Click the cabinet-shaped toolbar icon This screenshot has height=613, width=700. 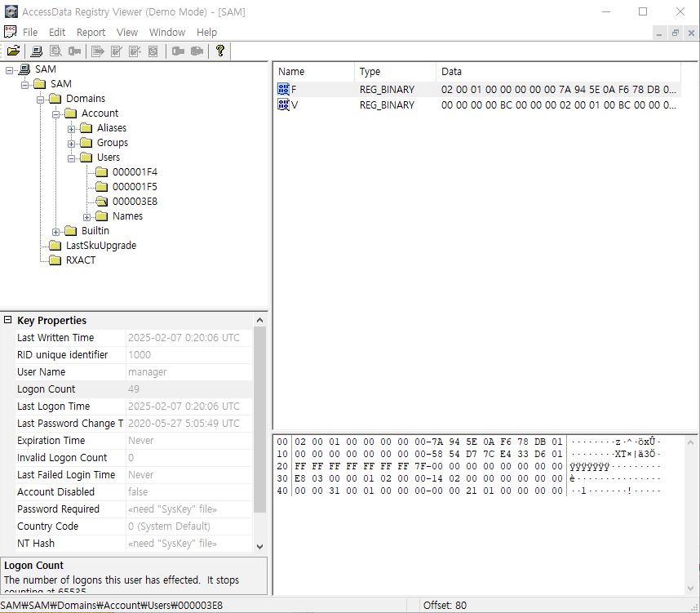point(153,51)
